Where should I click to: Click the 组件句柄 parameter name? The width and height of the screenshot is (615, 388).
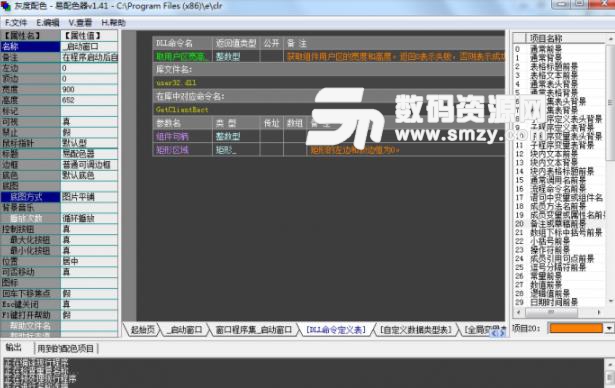point(173,136)
